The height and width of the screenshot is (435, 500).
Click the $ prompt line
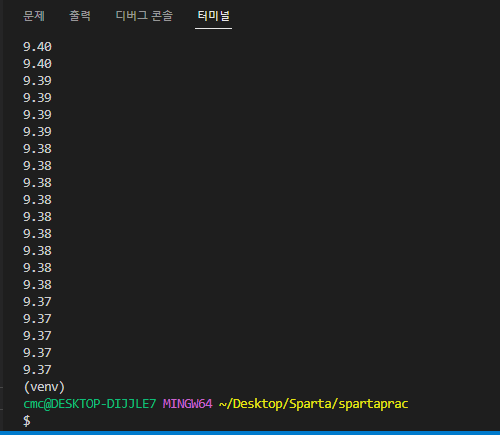(x=27, y=421)
